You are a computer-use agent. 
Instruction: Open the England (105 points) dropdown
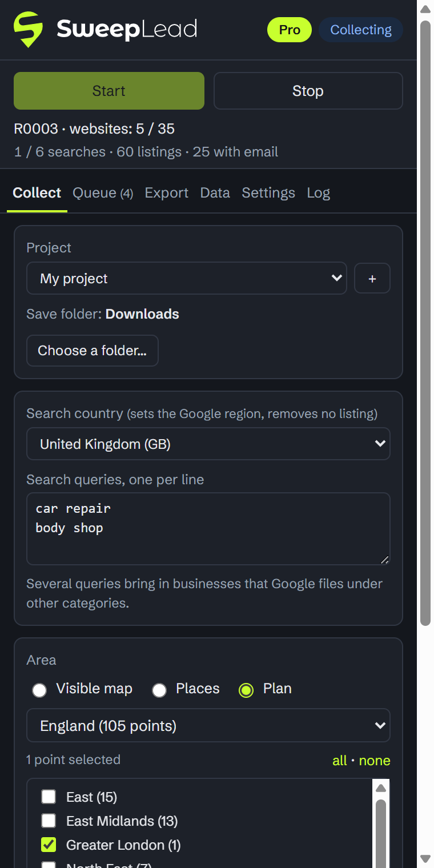(208, 725)
